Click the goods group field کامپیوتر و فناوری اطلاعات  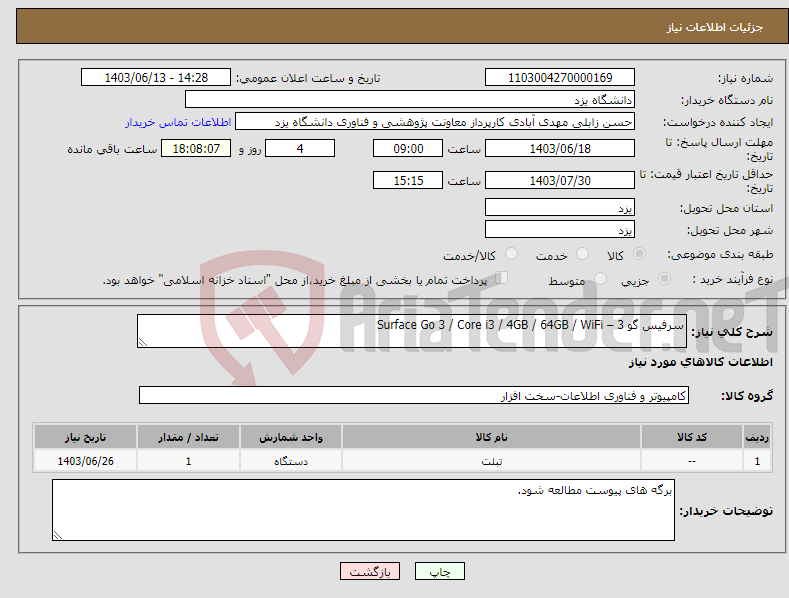click(414, 396)
